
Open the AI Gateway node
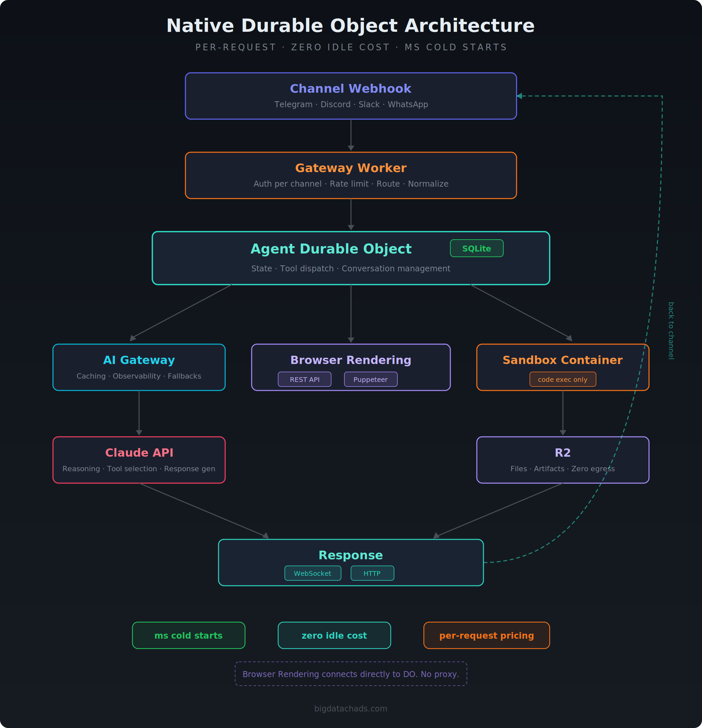(x=139, y=367)
